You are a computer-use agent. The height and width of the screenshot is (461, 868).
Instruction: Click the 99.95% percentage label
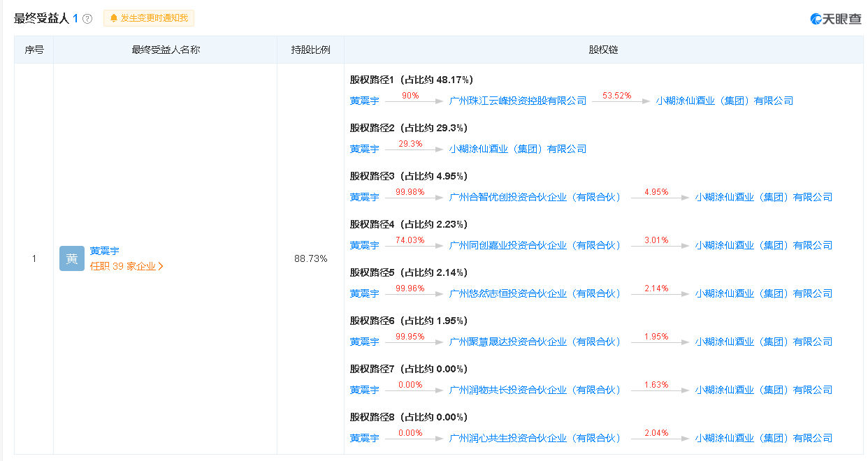coord(410,336)
